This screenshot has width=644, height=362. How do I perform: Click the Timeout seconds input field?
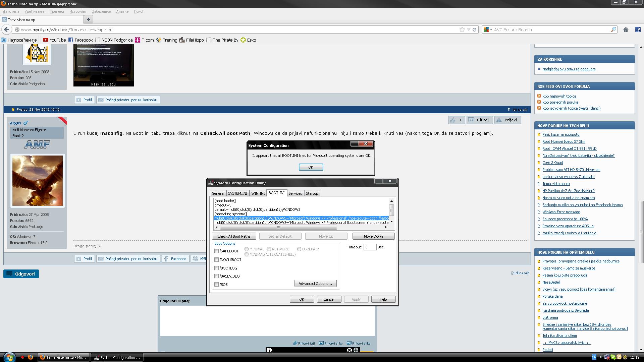click(370, 247)
